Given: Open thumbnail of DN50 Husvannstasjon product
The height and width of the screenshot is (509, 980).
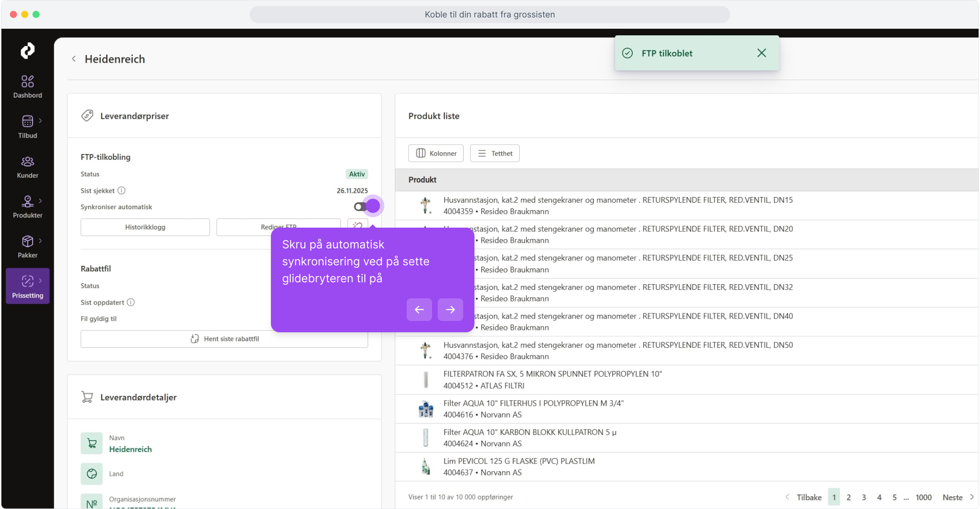Looking at the screenshot, I should coord(426,351).
